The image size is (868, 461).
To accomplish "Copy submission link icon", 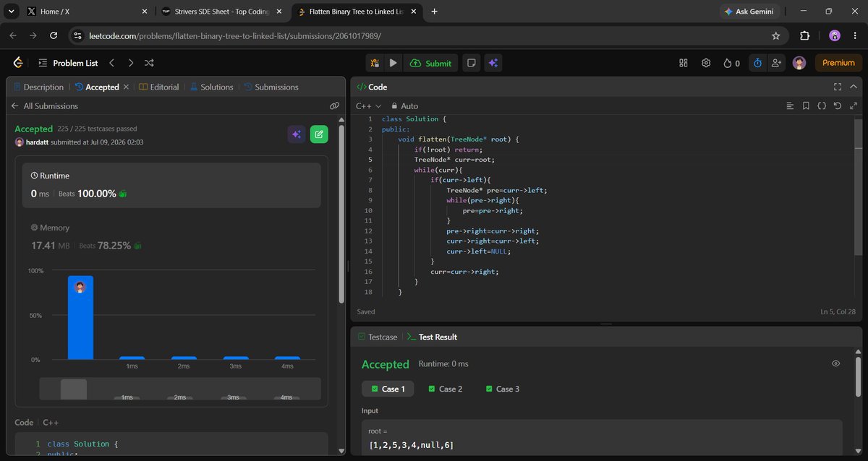I will pyautogui.click(x=334, y=105).
